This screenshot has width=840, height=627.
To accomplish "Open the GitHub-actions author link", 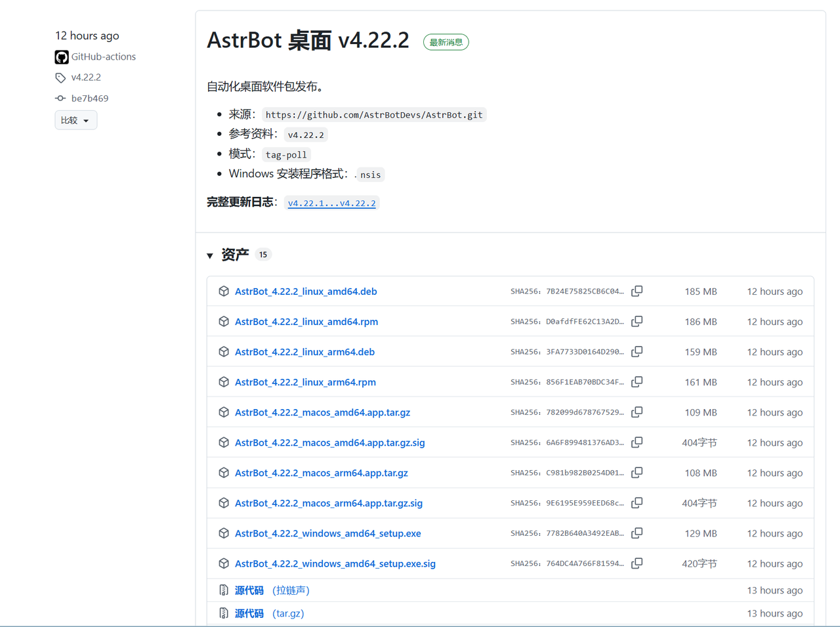I will [x=104, y=57].
